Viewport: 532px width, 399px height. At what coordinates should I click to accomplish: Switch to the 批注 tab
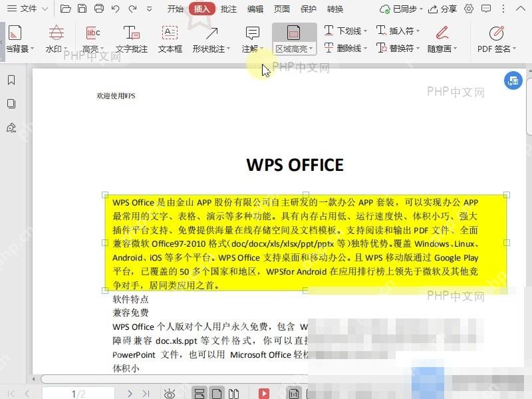[x=228, y=9]
